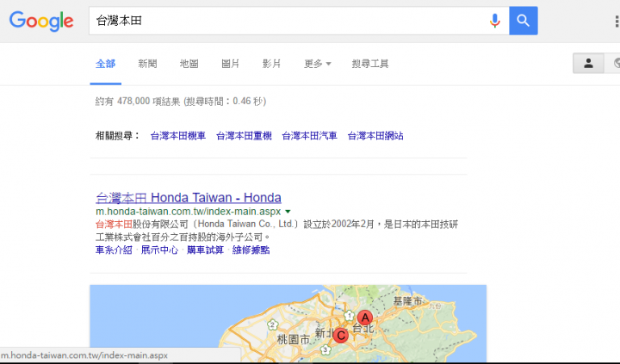Click the blue magnifier search button
Image resolution: width=620 pixels, height=364 pixels.
tap(524, 21)
